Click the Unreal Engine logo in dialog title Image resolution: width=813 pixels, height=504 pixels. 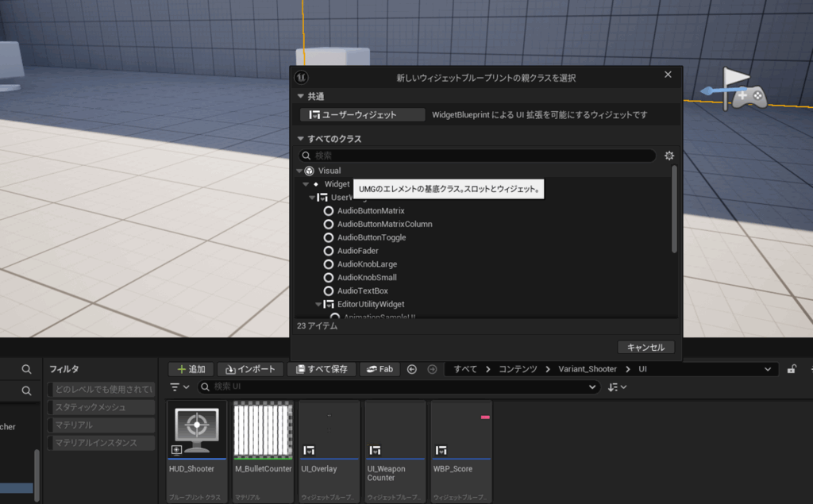302,77
